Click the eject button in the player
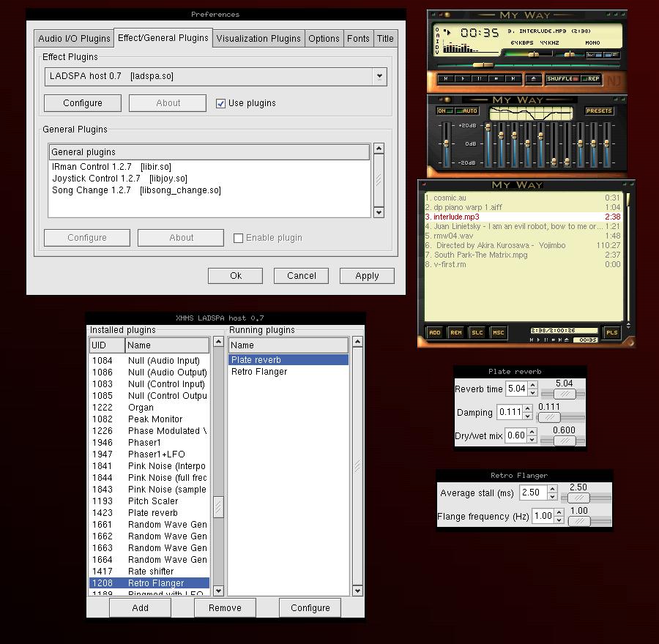Screen dimensions: 659x644 (x=534, y=78)
